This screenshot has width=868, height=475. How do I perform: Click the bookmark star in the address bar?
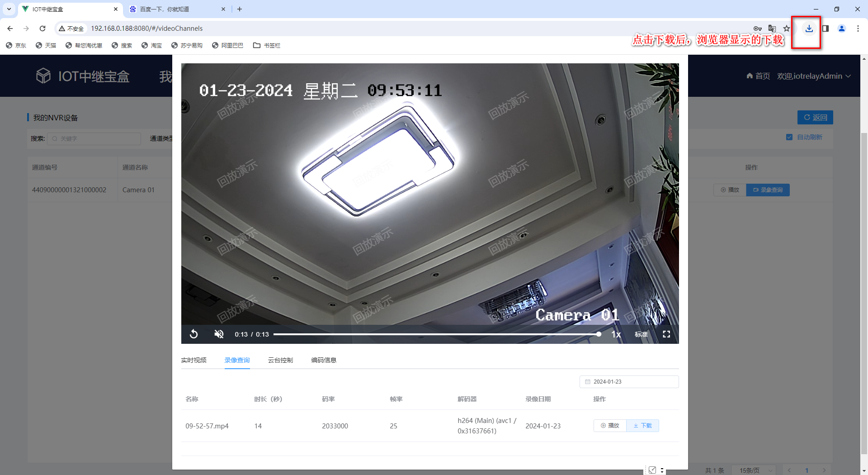coord(787,28)
